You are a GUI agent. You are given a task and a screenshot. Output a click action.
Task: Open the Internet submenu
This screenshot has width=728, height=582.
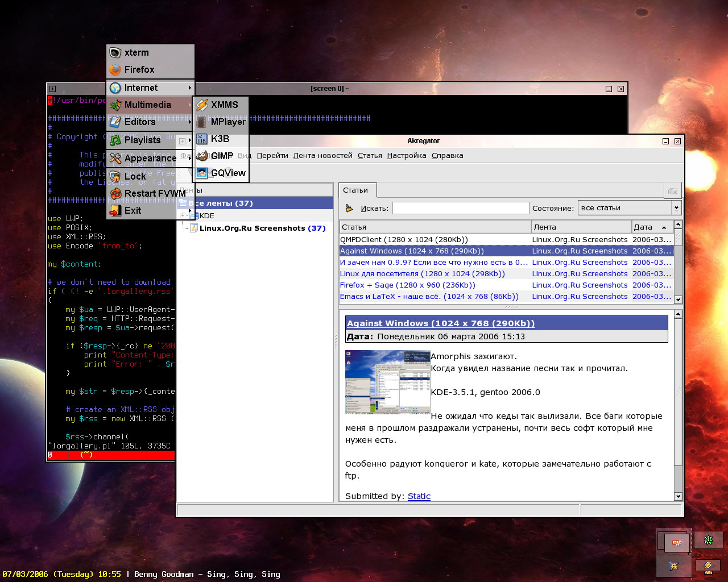[150, 88]
